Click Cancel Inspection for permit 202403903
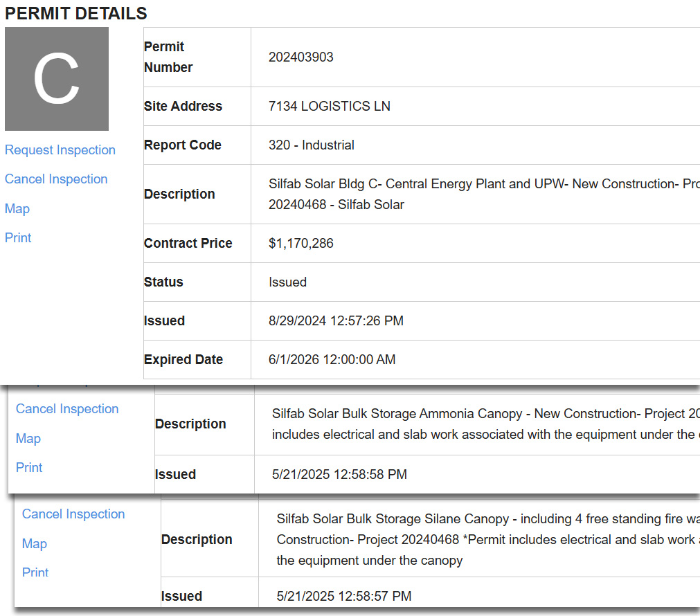This screenshot has height=616, width=700. (56, 179)
